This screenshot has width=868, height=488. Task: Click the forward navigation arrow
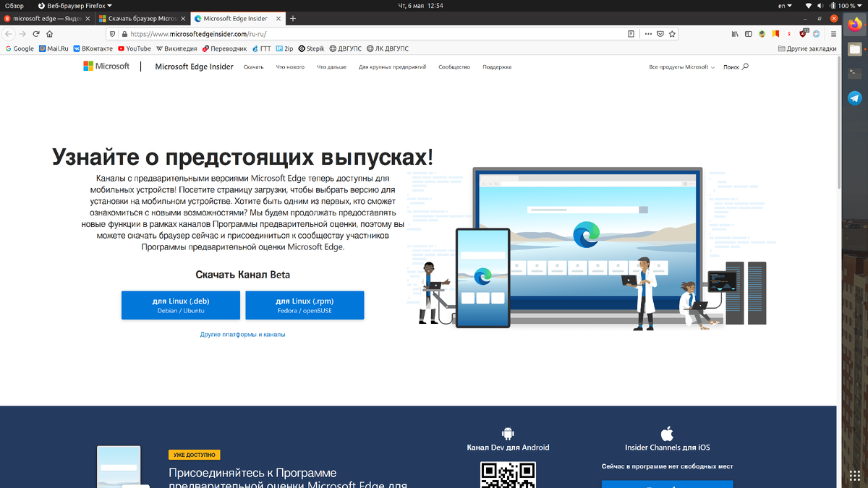[x=23, y=34]
